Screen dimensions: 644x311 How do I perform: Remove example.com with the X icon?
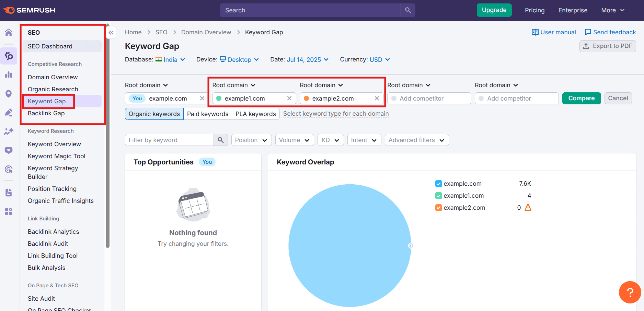[x=202, y=99]
